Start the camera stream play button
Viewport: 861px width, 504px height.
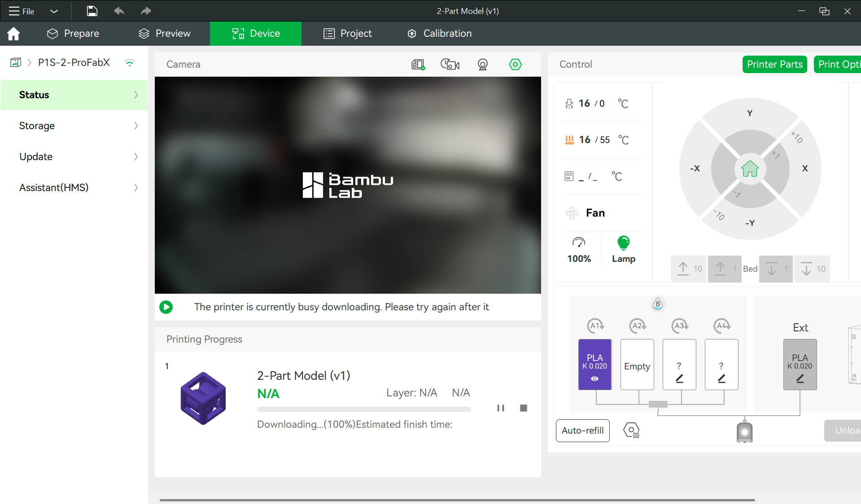(x=166, y=307)
